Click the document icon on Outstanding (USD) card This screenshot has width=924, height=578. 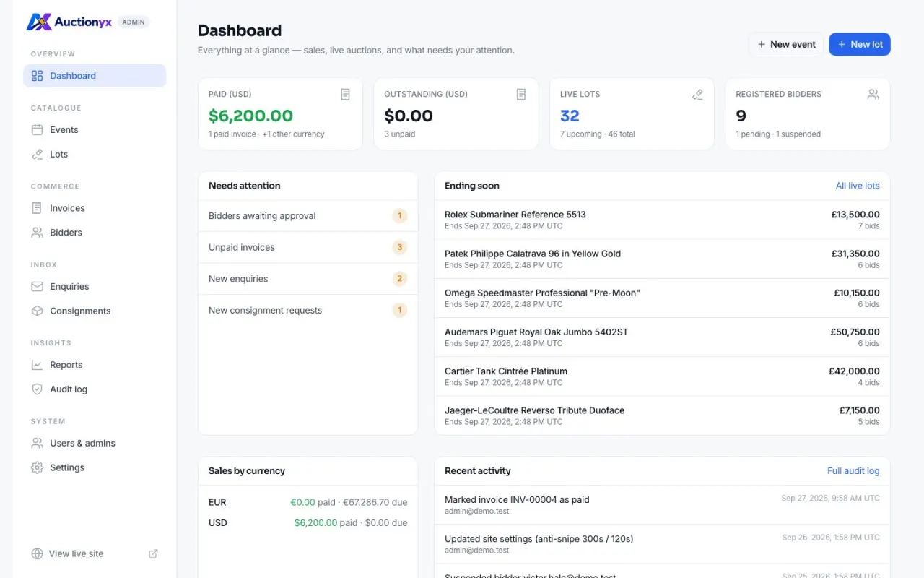point(521,95)
